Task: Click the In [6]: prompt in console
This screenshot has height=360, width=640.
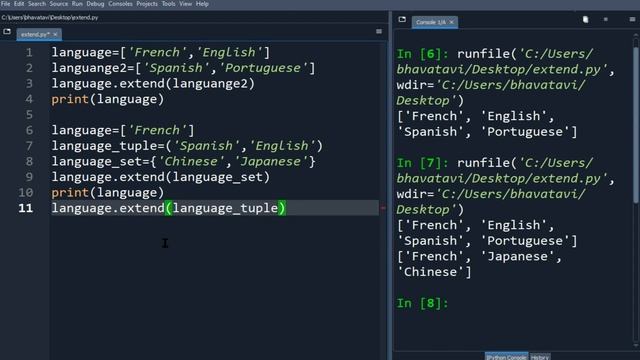Action: tap(422, 54)
